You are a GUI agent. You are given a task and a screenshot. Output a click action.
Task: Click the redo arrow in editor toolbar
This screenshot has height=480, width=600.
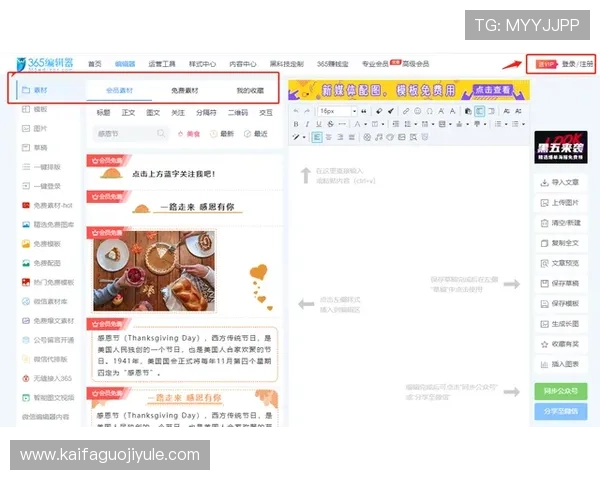tap(307, 111)
